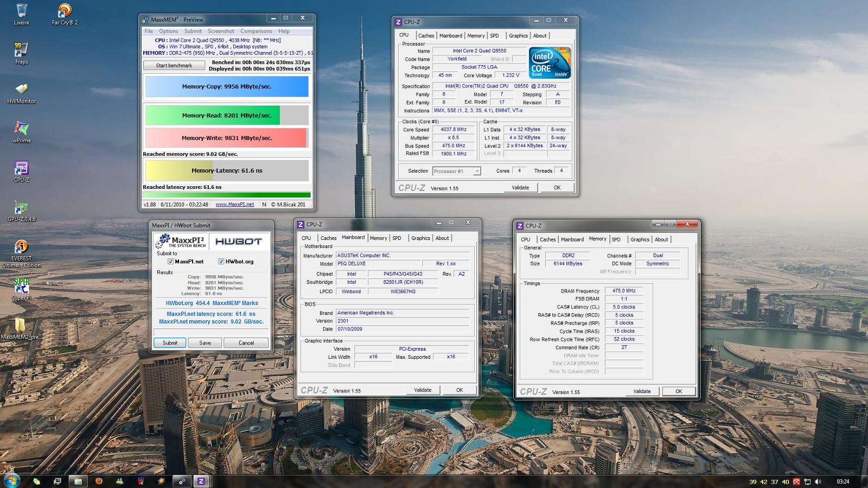Expand the Processor #1 selection dropdown
The width and height of the screenshot is (868, 488).
click(477, 171)
